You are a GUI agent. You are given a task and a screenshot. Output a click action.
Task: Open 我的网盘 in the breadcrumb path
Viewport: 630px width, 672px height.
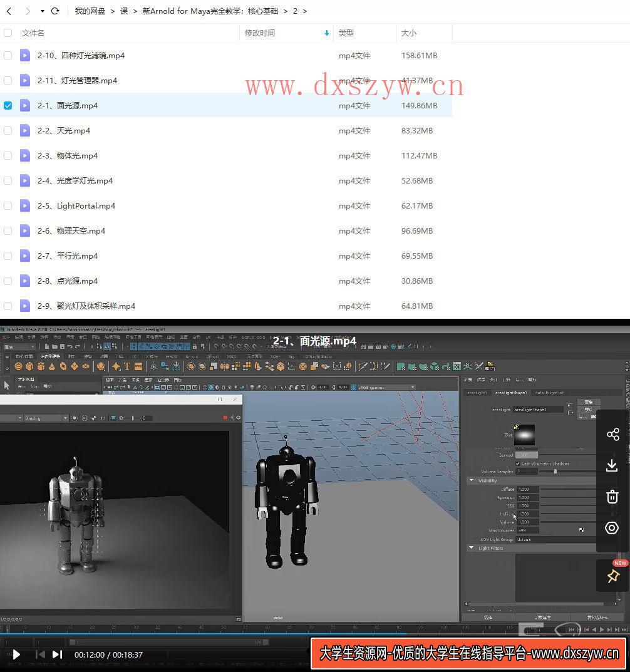tap(90, 11)
